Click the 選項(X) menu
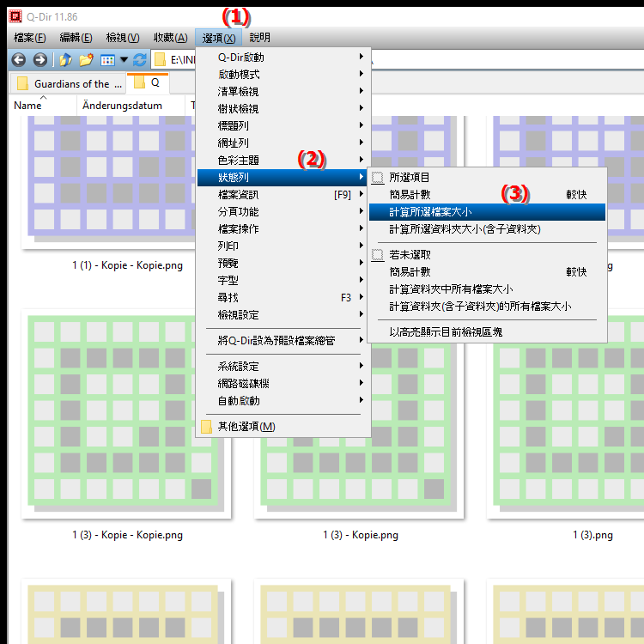This screenshot has height=644, width=644. click(218, 38)
